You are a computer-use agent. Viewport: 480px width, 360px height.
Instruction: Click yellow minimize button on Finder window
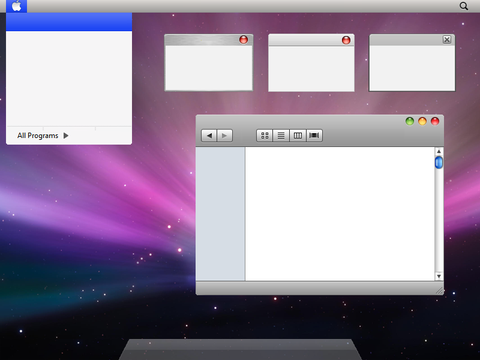[422, 121]
